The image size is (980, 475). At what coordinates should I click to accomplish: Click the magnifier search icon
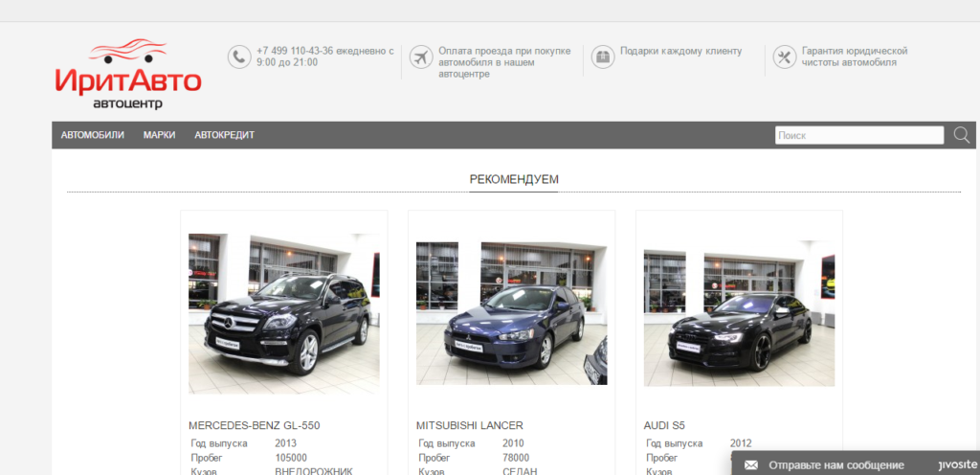[x=961, y=135]
